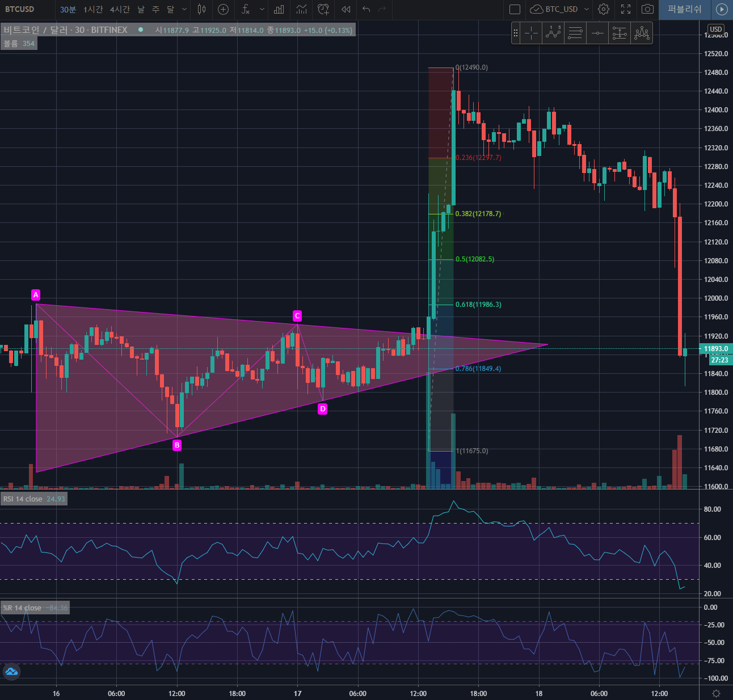Click the current price label 11893.0

pyautogui.click(x=715, y=349)
